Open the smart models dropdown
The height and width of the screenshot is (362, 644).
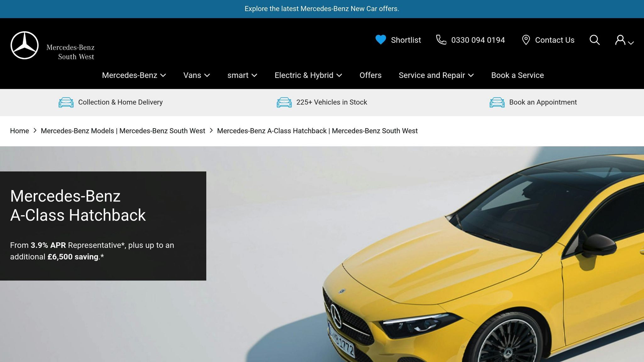pyautogui.click(x=242, y=75)
